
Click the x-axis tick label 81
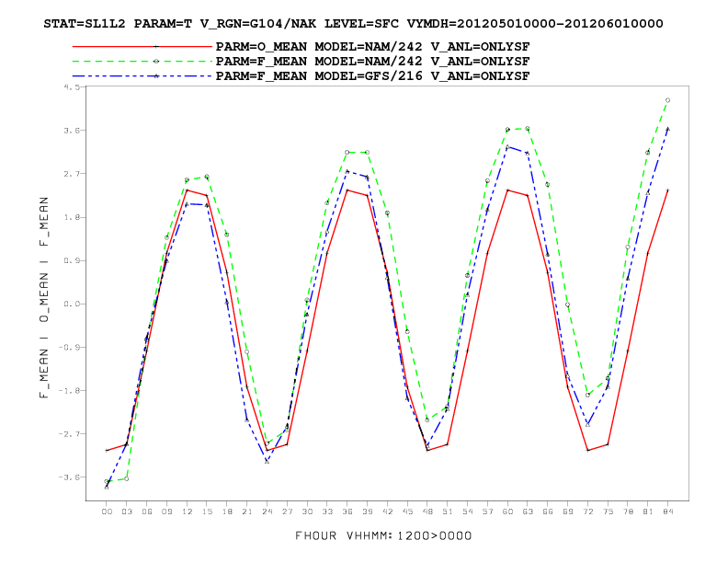(x=648, y=511)
